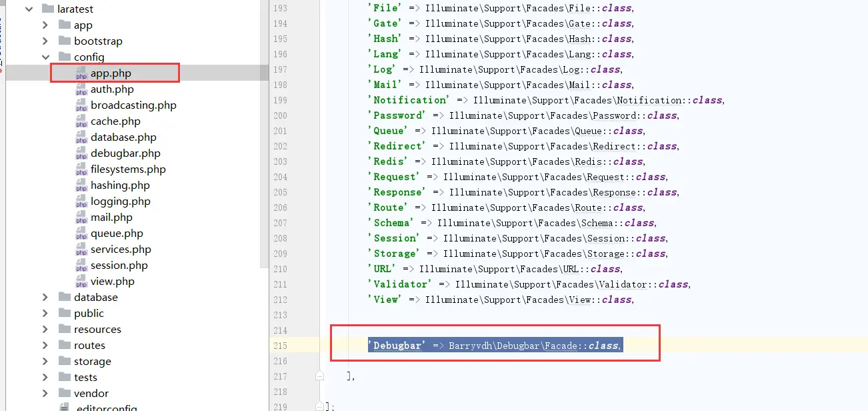Click the app.php file icon
This screenshot has width=868, height=411.
(x=81, y=73)
